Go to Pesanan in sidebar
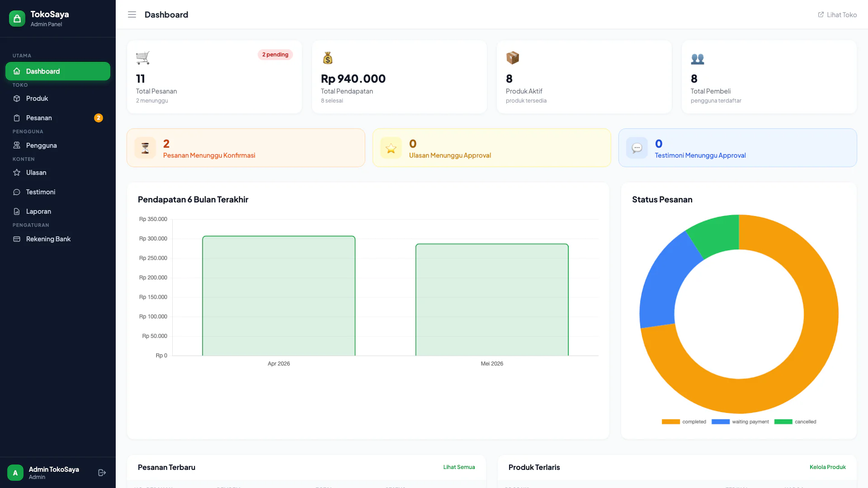Viewport: 868px width, 488px height. pyautogui.click(x=58, y=118)
